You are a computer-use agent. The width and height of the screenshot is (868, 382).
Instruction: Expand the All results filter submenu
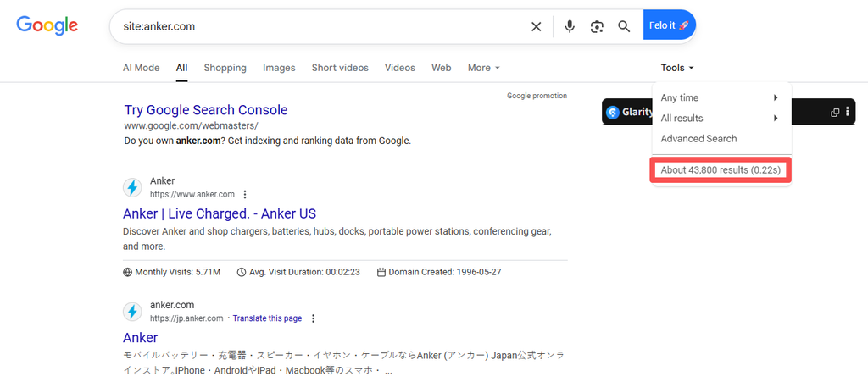(721, 119)
